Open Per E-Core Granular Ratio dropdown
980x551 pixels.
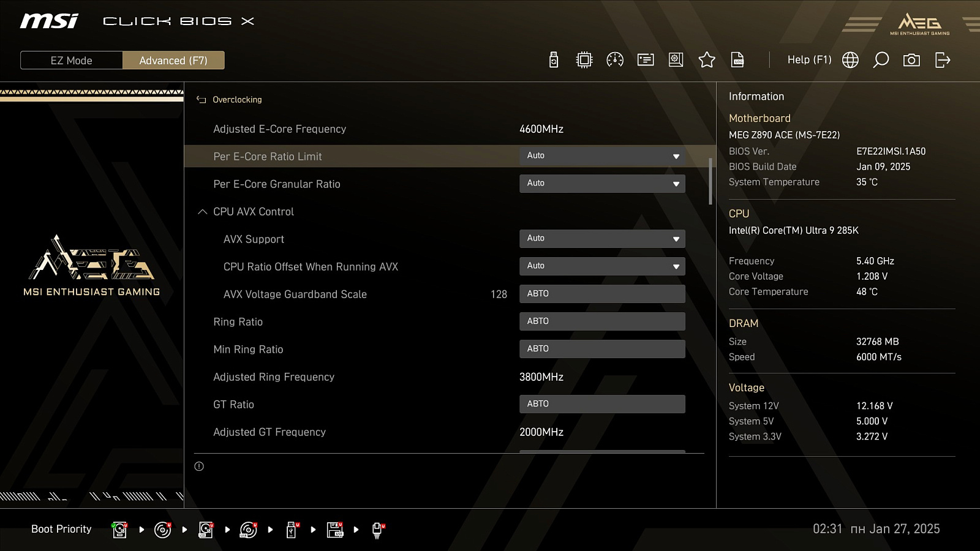tap(602, 184)
